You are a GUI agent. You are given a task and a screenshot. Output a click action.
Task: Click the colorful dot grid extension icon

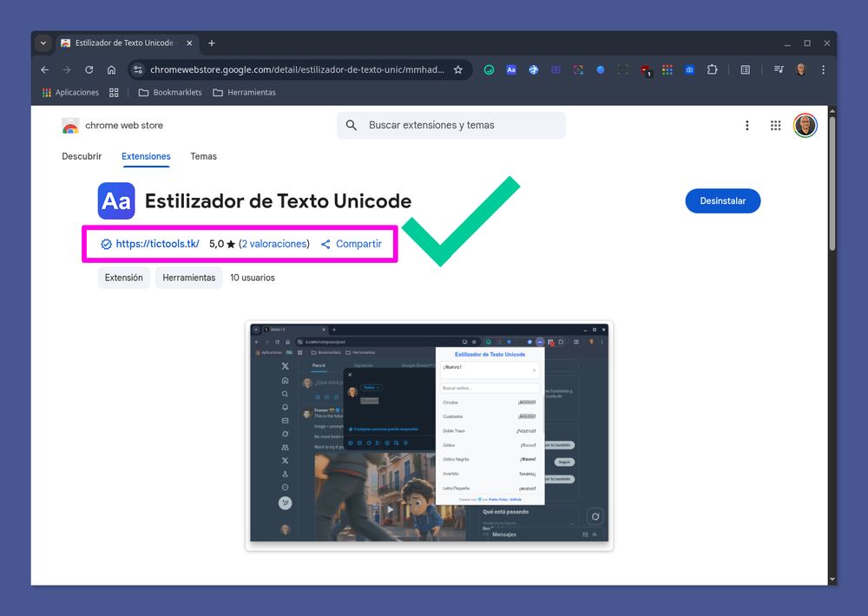[667, 69]
